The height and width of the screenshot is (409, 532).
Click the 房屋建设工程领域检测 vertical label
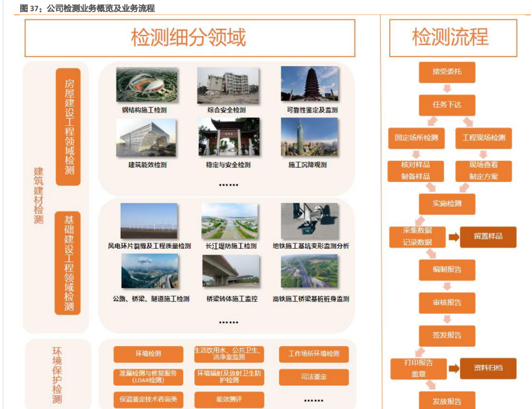[x=69, y=127]
